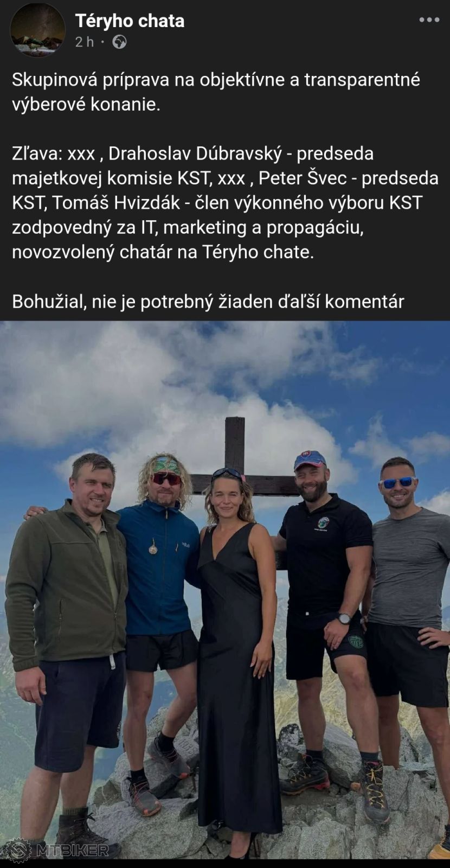Tap the blue mirrored sunglasses
450x868 pixels.
(x=398, y=482)
